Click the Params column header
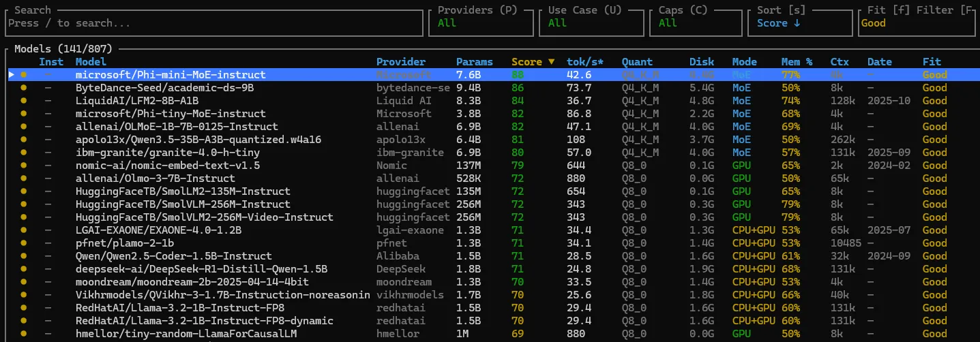This screenshot has width=980, height=342. (x=475, y=62)
